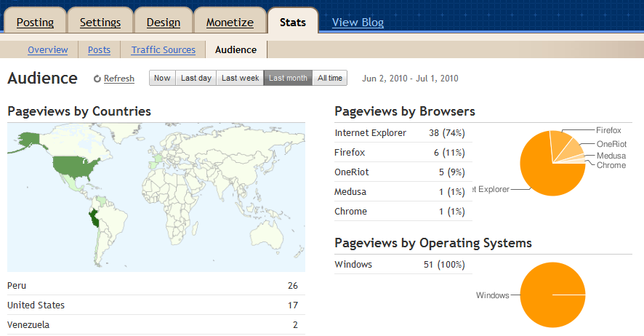Viewport: 644px width, 336px height.
Task: Click the Internet Explorer browser row
Action: click(x=403, y=133)
